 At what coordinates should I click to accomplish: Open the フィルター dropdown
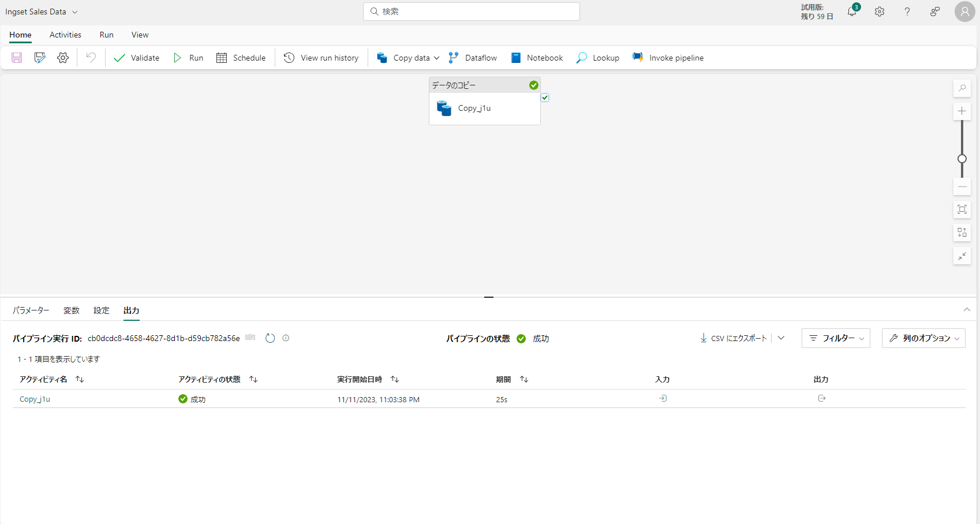[836, 338]
